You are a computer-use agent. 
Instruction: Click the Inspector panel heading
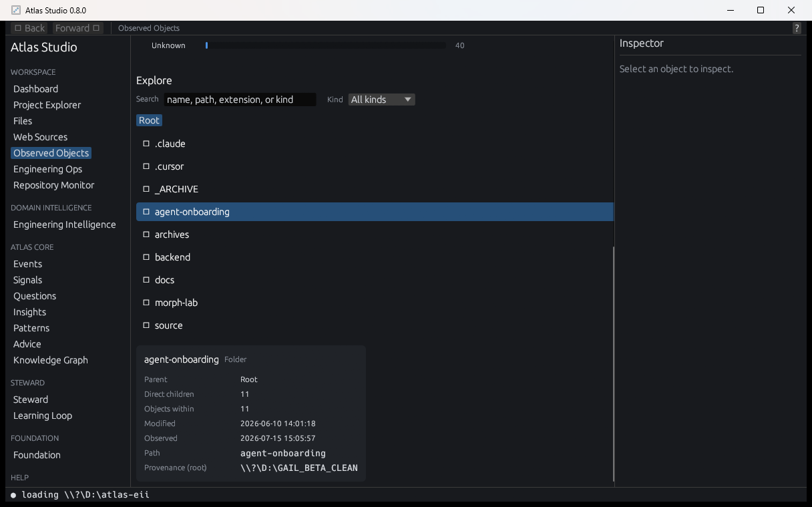pyautogui.click(x=642, y=43)
